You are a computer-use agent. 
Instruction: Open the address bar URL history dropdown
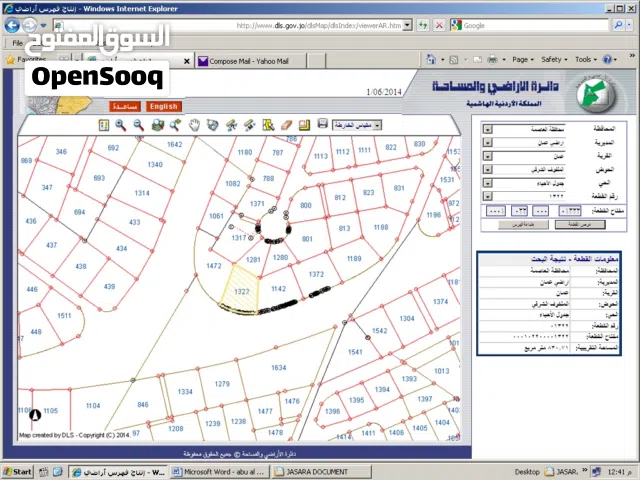(x=407, y=25)
